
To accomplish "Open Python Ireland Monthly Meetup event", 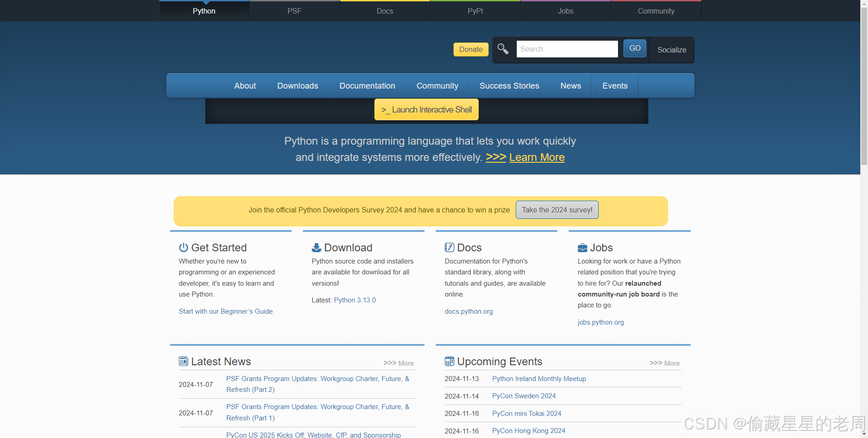I will [x=539, y=378].
